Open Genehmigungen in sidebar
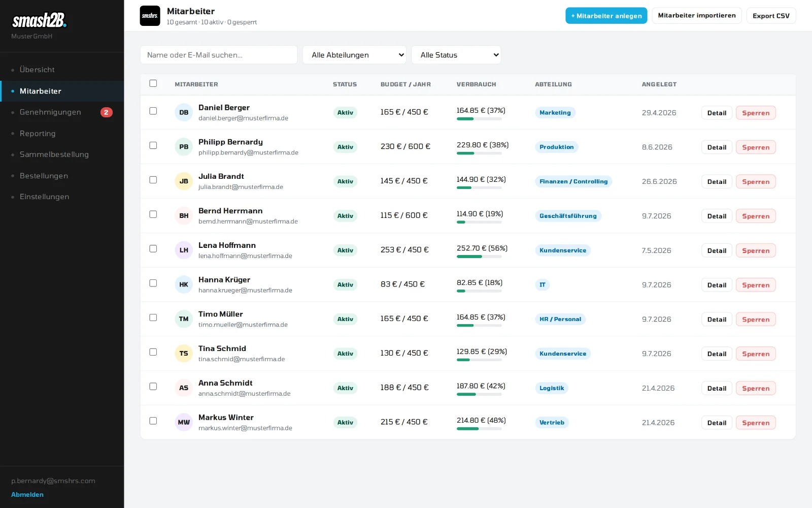This screenshot has height=508, width=812. point(62,112)
